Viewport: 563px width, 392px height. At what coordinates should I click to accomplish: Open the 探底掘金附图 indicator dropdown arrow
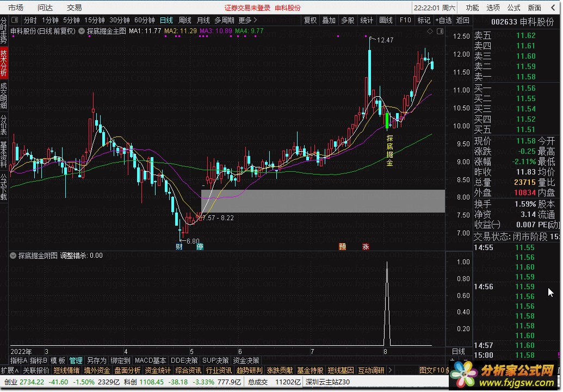tap(13, 256)
